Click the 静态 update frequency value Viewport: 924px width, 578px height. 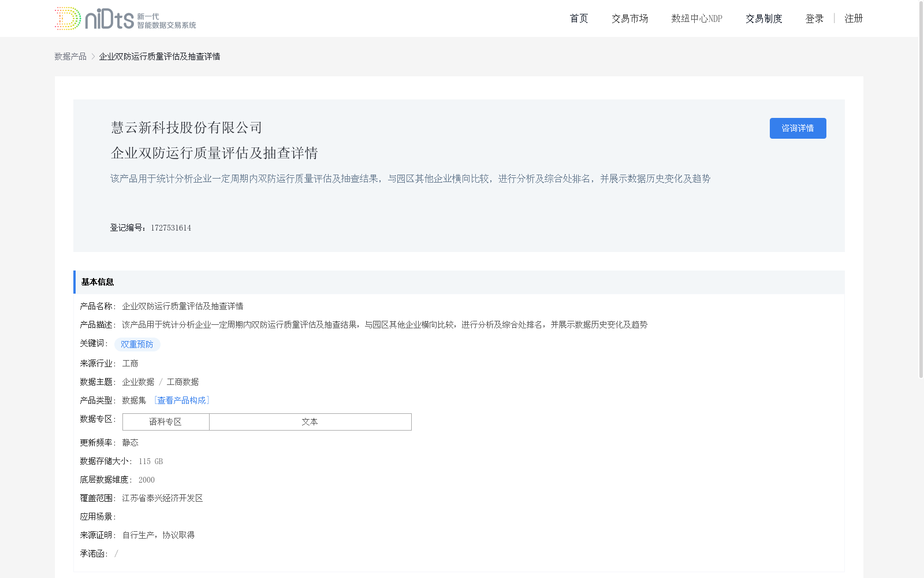[x=130, y=443]
